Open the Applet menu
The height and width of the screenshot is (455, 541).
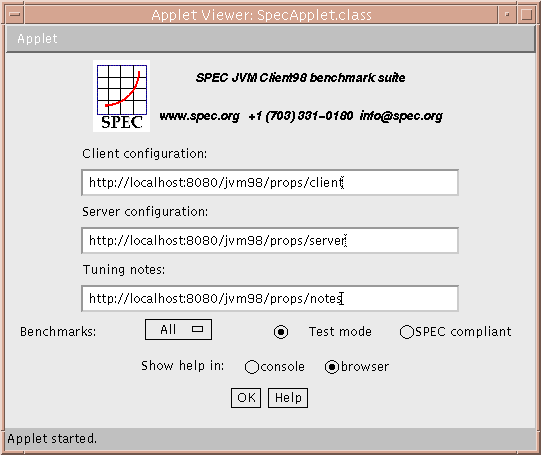[x=37, y=39]
